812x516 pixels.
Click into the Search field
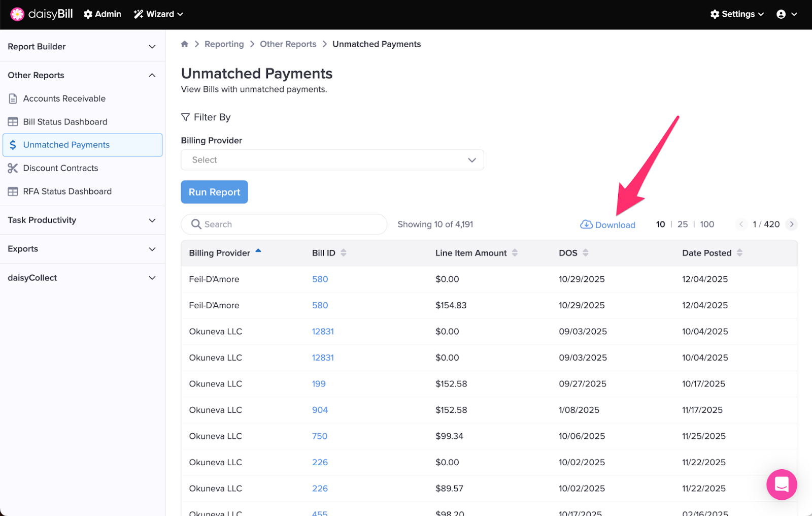(289, 224)
